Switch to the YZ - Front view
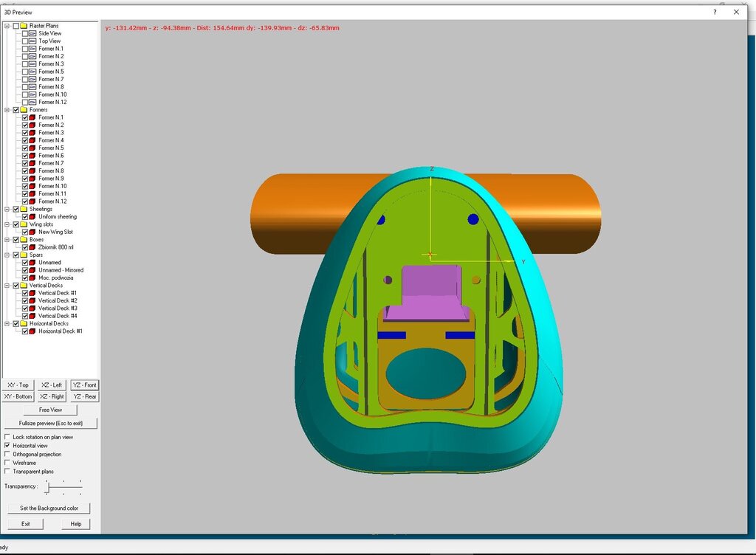Image resolution: width=756 pixels, height=555 pixels. [84, 385]
